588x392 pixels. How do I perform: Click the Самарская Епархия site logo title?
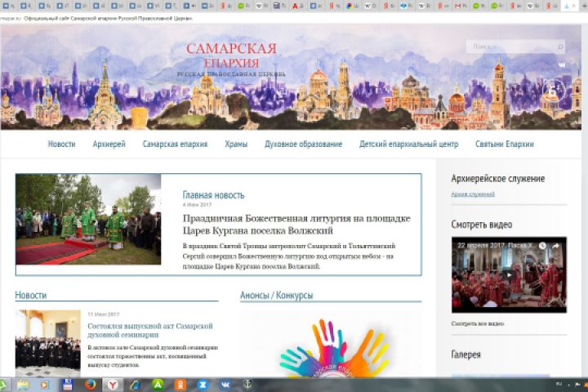[x=231, y=55]
